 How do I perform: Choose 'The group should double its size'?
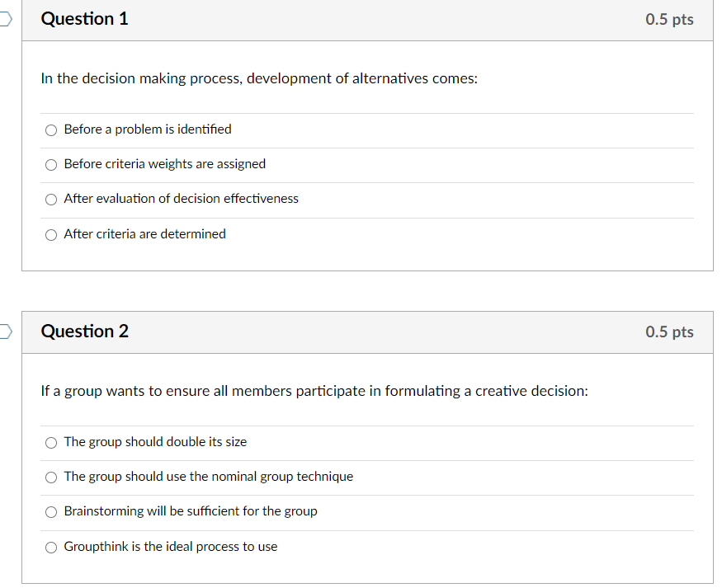(50, 442)
